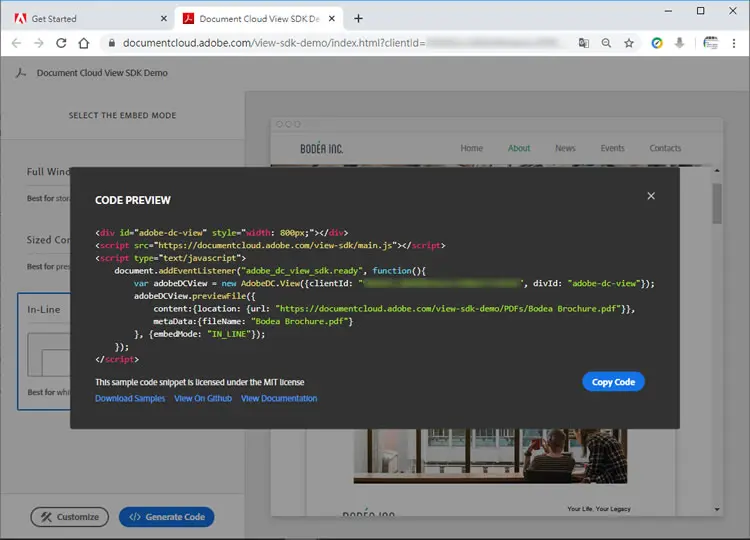Viewport: 750px width, 540px height.
Task: Copy the sample code with Copy Code
Action: tap(613, 382)
